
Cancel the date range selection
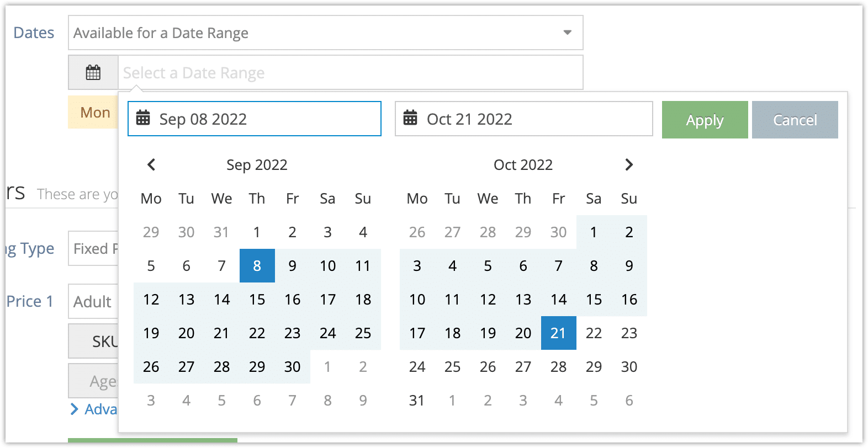click(795, 120)
